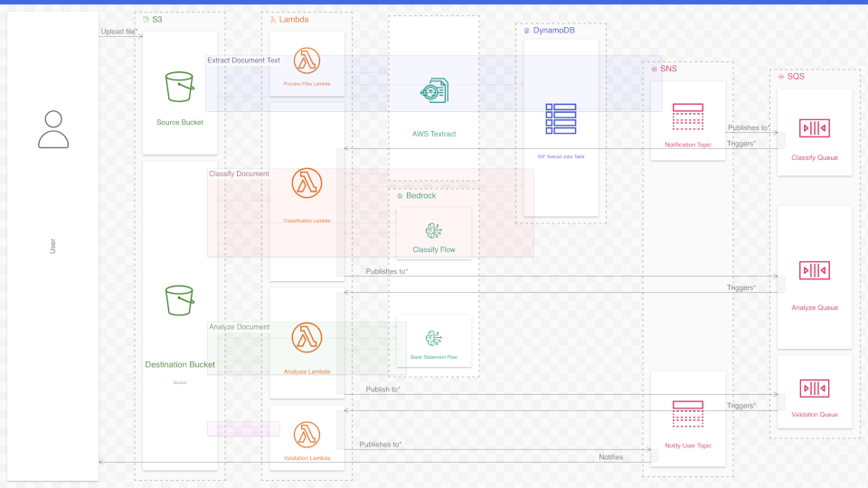Click the 'Bank Statement Flow' text label
The image size is (868, 488).
click(434, 358)
